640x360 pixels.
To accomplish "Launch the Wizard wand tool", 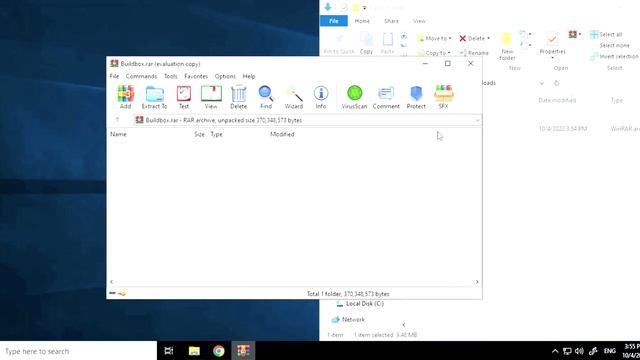I will tap(293, 97).
